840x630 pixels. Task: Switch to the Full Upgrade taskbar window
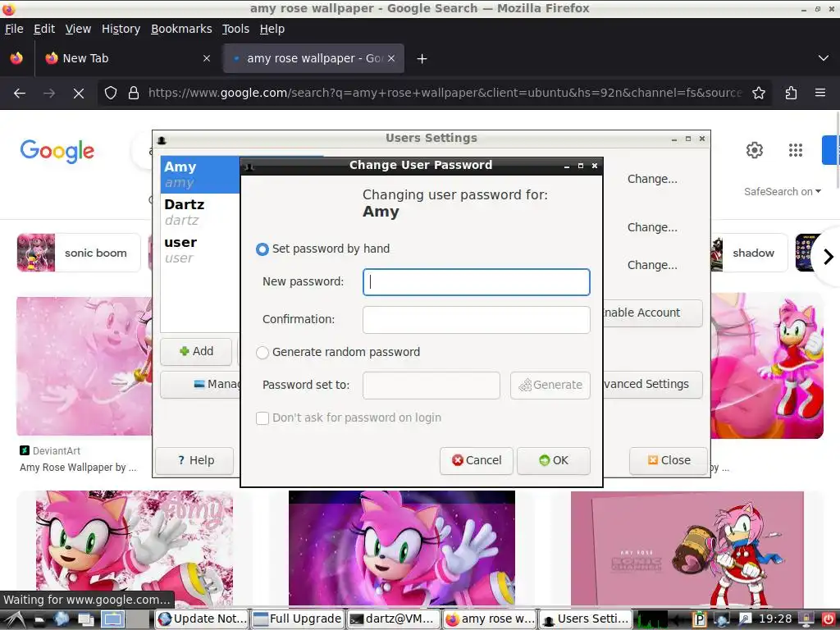tap(298, 619)
